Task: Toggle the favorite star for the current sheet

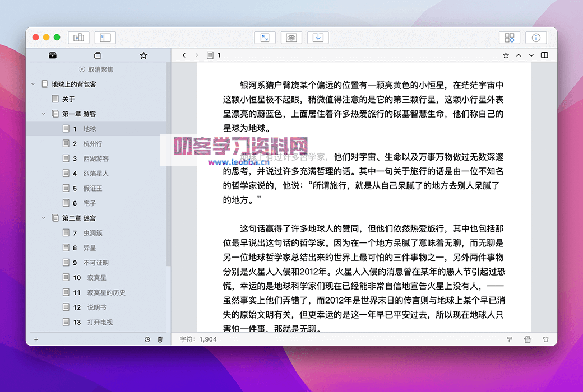Action: [x=505, y=55]
